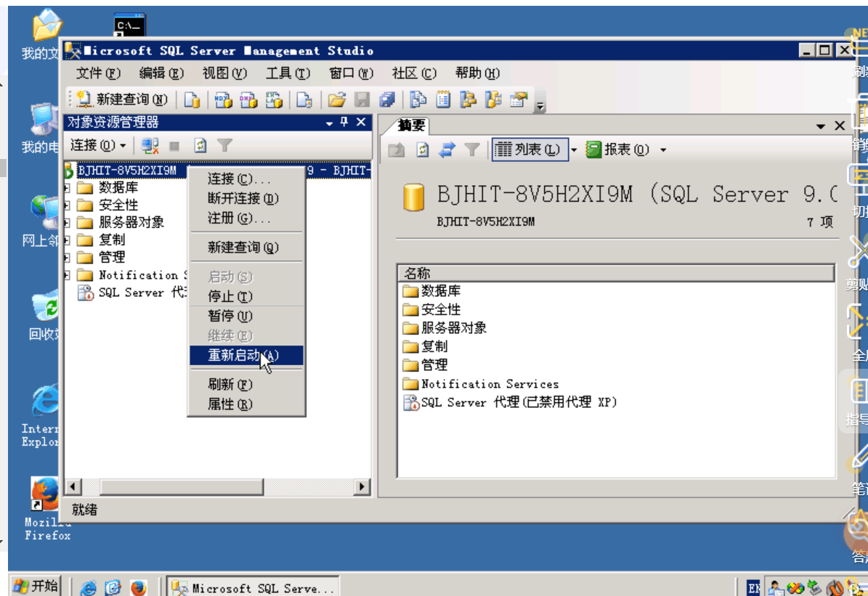Choose 停止(T) from the context menu
This screenshot has height=596, width=868.
click(x=246, y=296)
